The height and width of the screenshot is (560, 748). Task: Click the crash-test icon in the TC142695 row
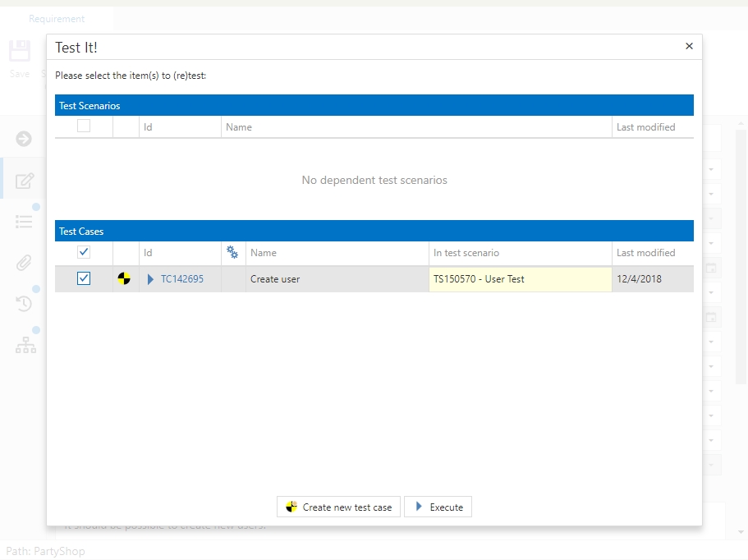[x=124, y=279]
